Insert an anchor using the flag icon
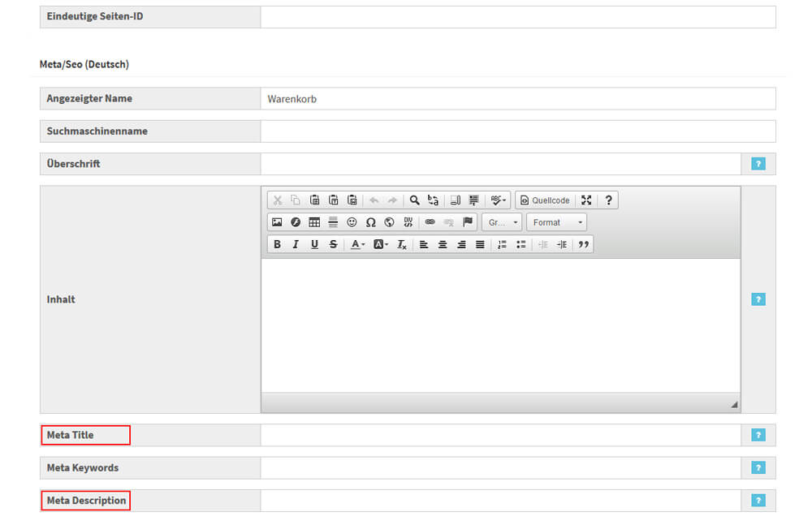This screenshot has height=529, width=812. (x=468, y=222)
